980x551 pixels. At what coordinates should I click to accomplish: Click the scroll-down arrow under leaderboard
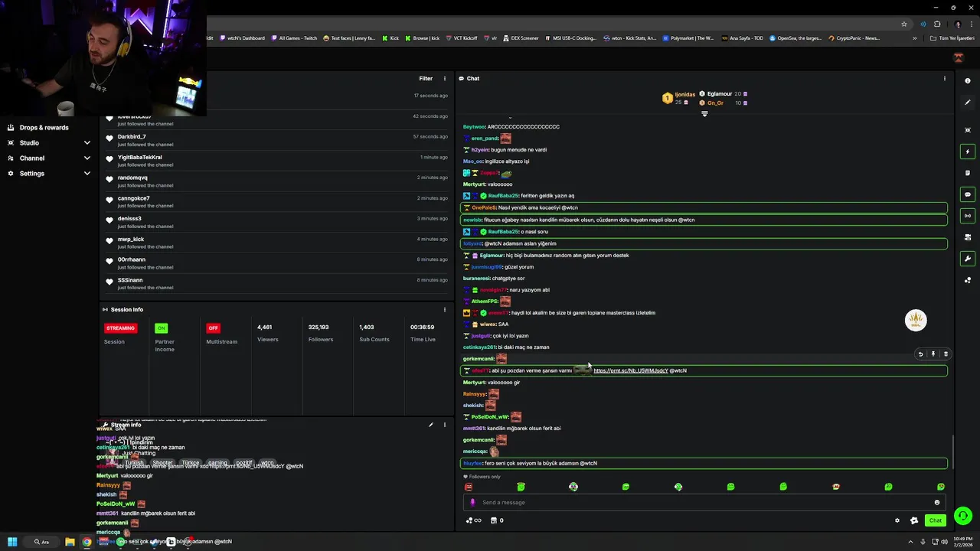704,114
